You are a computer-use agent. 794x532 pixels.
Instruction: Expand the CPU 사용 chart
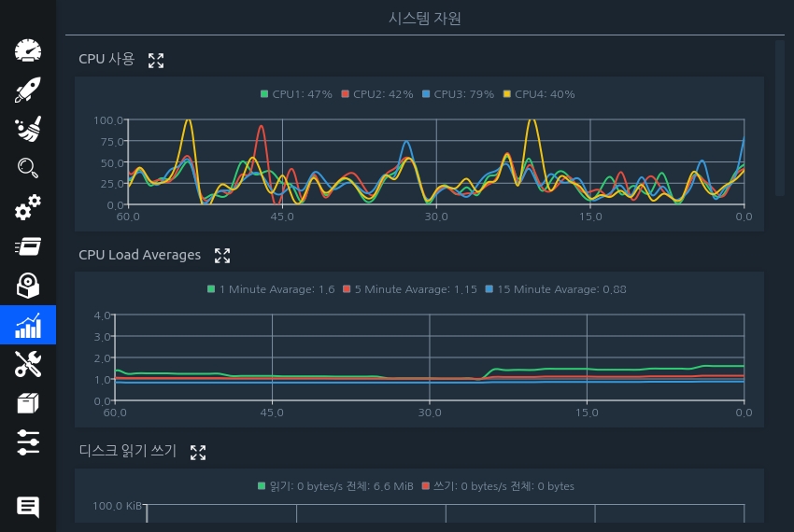click(156, 61)
